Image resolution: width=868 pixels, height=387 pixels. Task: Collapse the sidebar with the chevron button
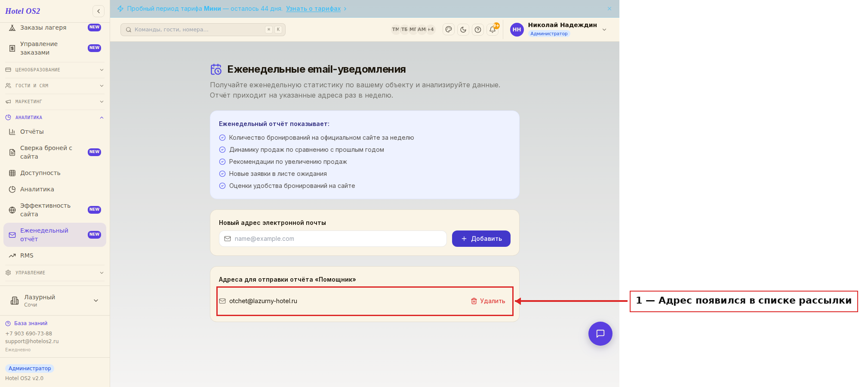click(x=98, y=11)
